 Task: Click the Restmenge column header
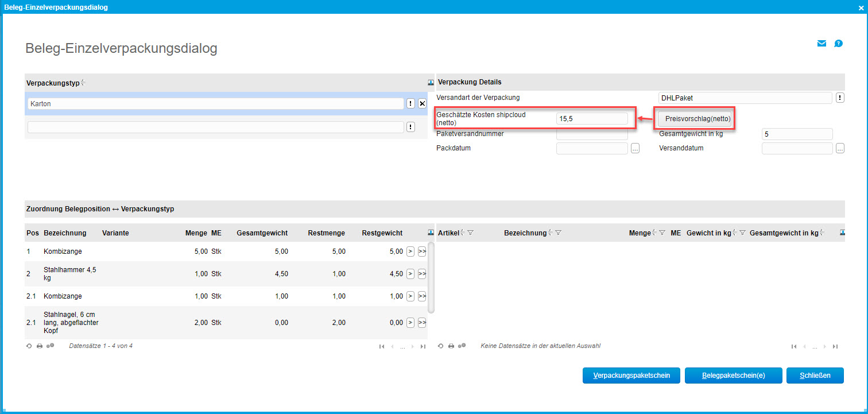(326, 233)
